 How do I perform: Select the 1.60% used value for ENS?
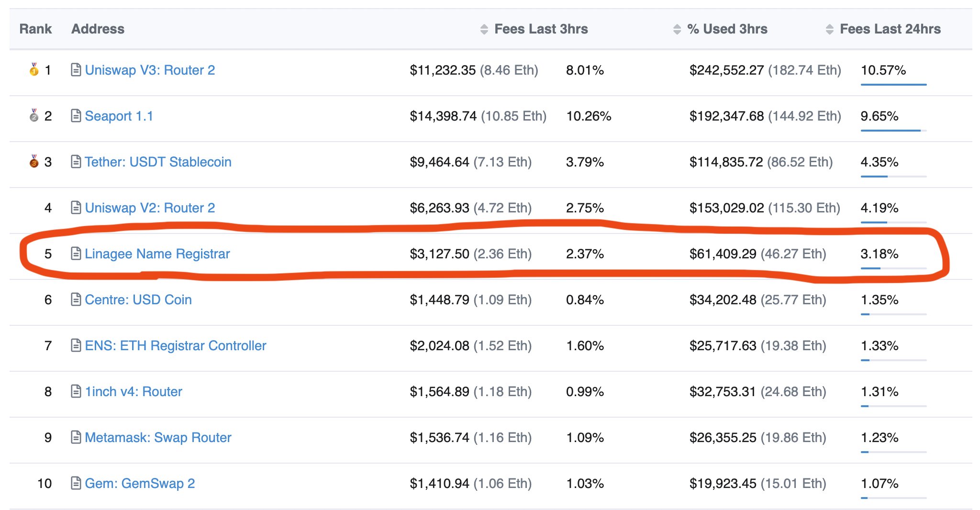click(x=585, y=345)
